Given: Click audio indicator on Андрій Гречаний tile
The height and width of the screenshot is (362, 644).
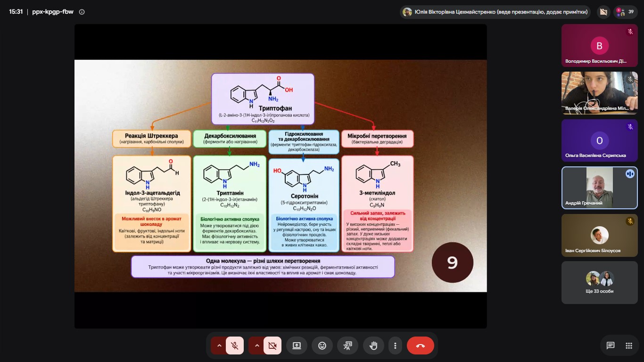Looking at the screenshot, I should [x=630, y=174].
